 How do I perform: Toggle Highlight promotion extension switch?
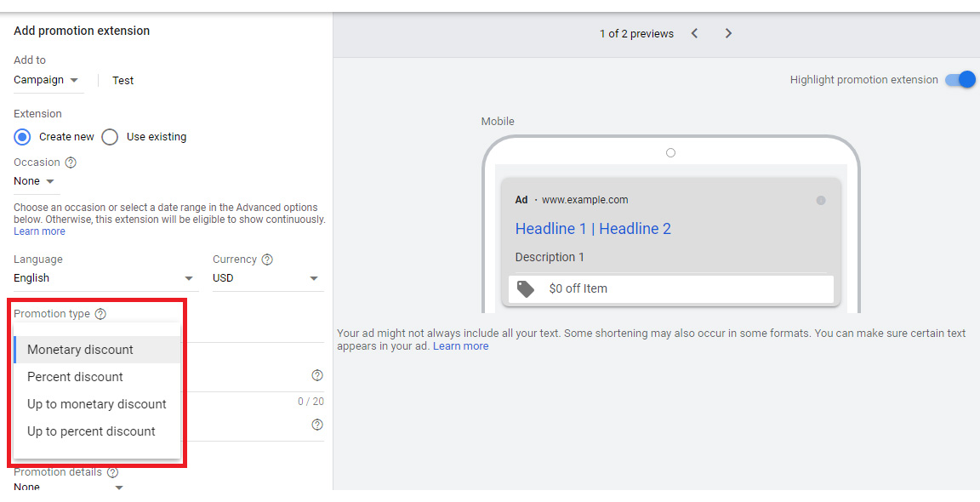pos(960,79)
